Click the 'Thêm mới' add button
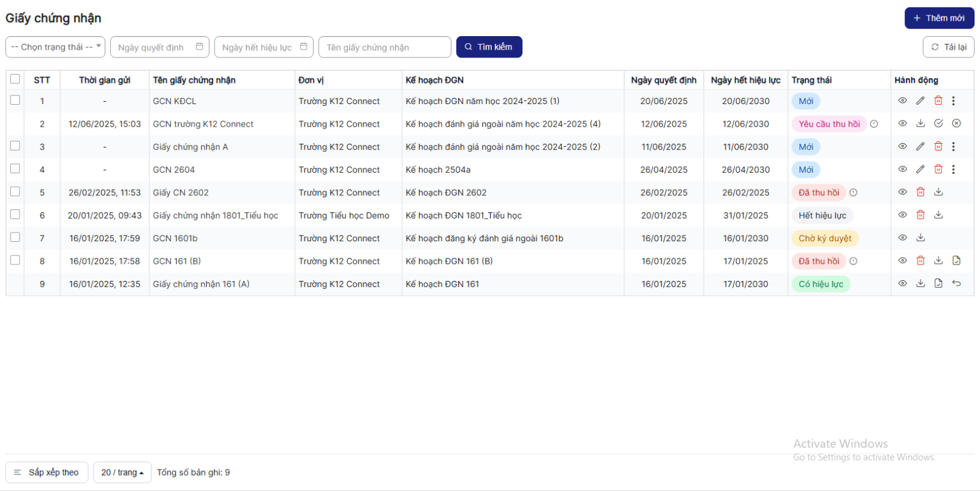The height and width of the screenshot is (491, 980). coord(939,18)
